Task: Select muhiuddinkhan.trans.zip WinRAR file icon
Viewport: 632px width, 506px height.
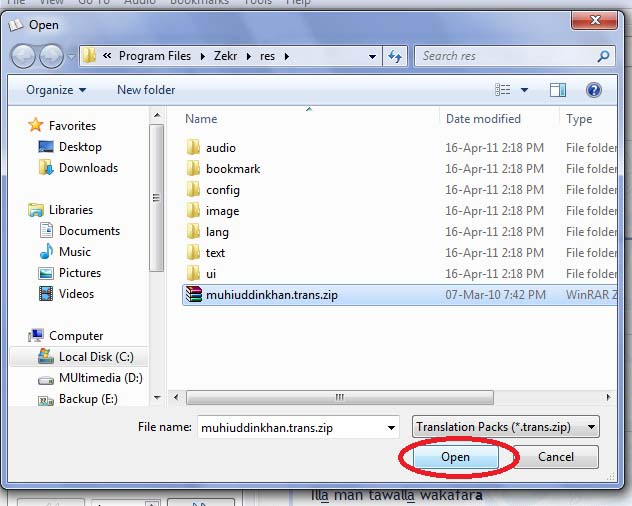Action: tap(193, 294)
